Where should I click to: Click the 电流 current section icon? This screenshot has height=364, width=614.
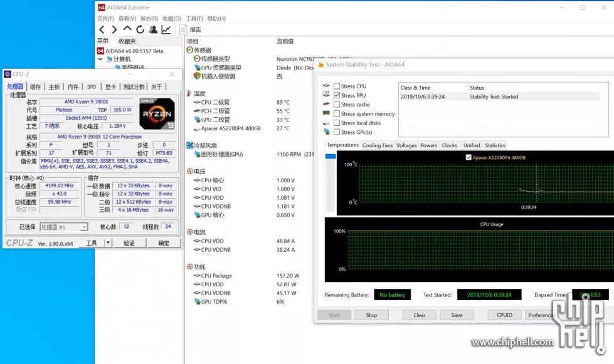point(190,232)
